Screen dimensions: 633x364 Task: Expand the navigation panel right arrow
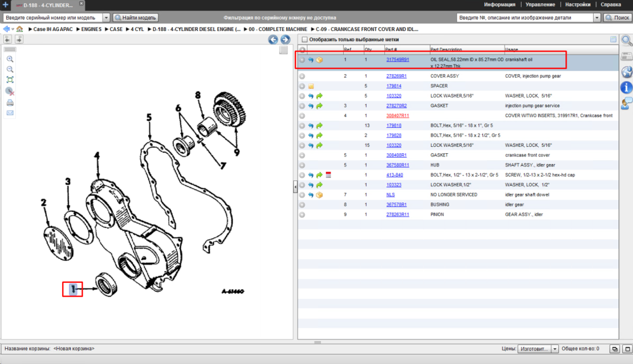(x=18, y=39)
